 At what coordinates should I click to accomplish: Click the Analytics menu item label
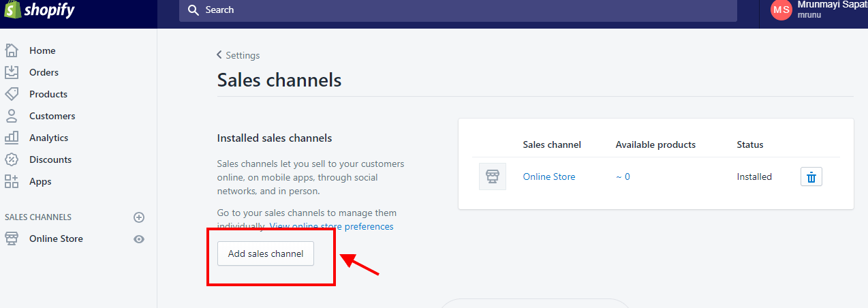coord(48,138)
